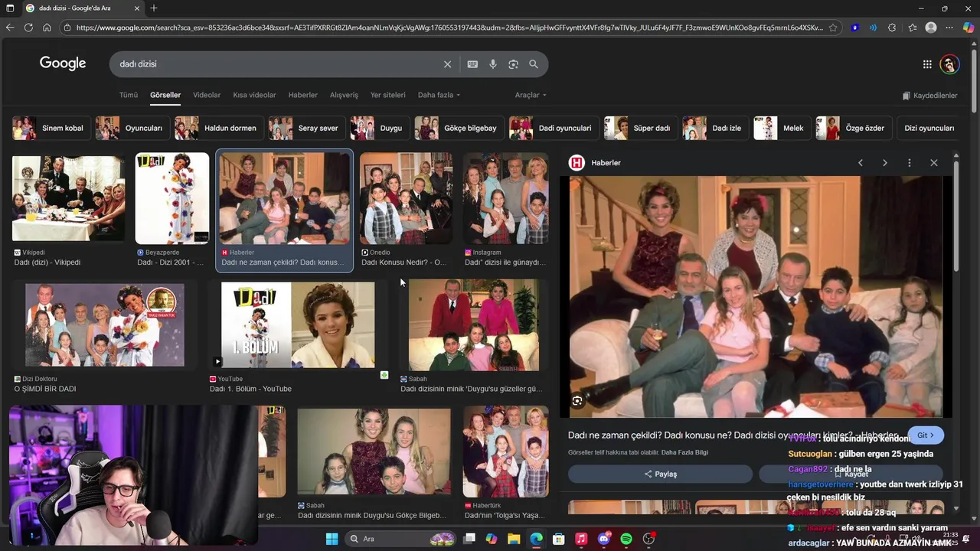Viewport: 980px width, 551px height.
Task: Submit search with magnifier icon
Action: [x=534, y=64]
